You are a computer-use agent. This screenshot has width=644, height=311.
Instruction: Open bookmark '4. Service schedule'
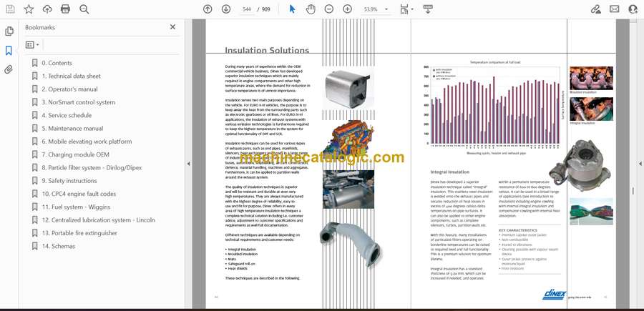(x=67, y=115)
